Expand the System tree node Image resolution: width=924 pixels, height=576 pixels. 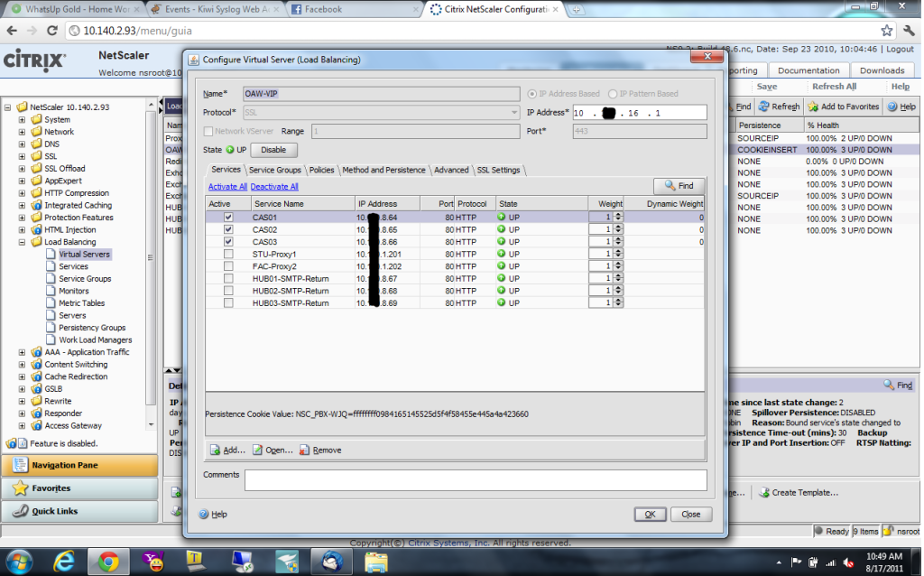tap(22, 119)
